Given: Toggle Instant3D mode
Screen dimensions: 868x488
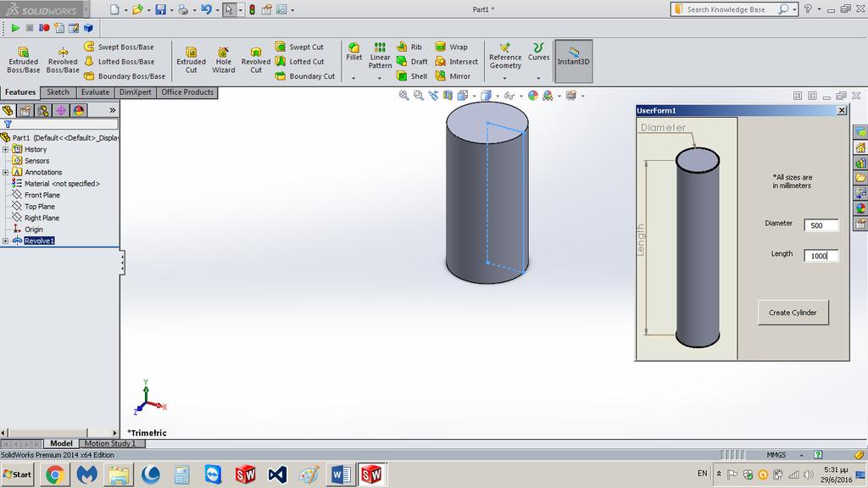Looking at the screenshot, I should coord(574,61).
